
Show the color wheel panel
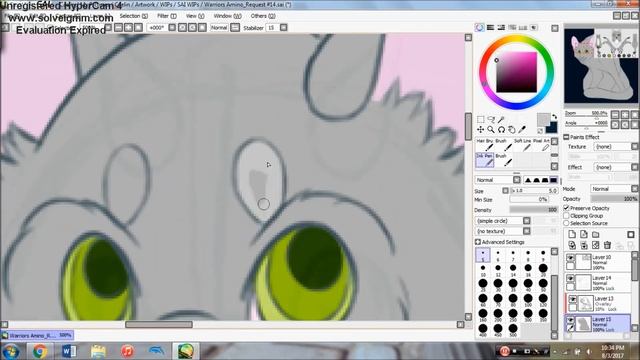pos(480,27)
